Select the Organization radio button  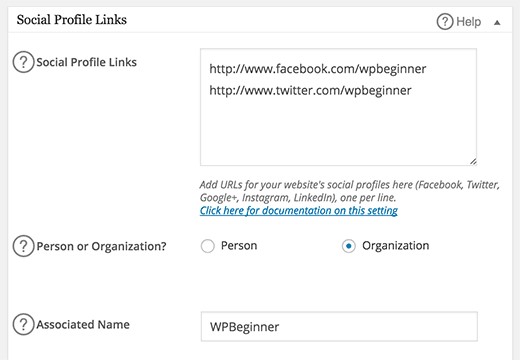(x=349, y=246)
